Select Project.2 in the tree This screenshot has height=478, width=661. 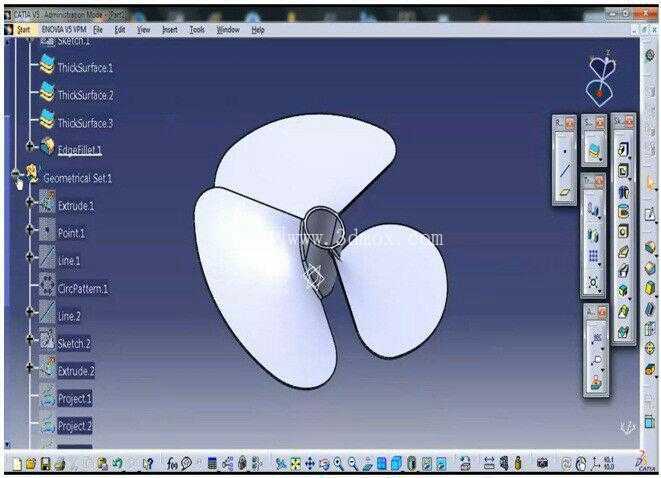75,426
